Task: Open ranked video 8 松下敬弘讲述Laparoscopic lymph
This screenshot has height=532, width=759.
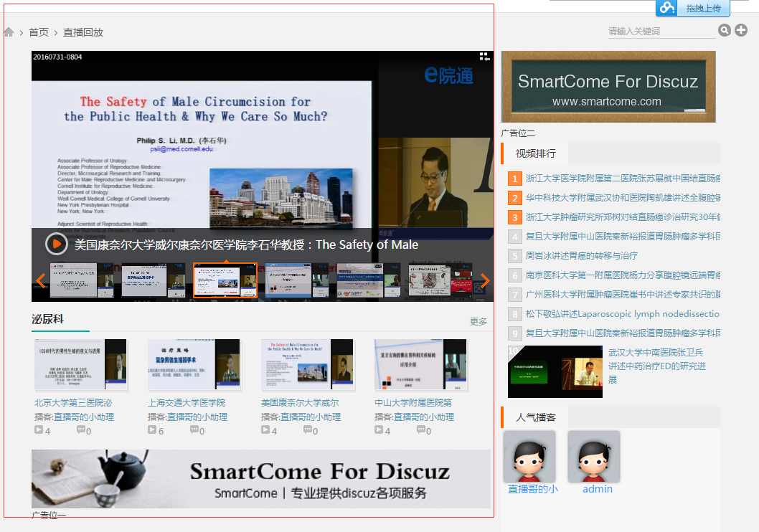Action: [x=623, y=314]
